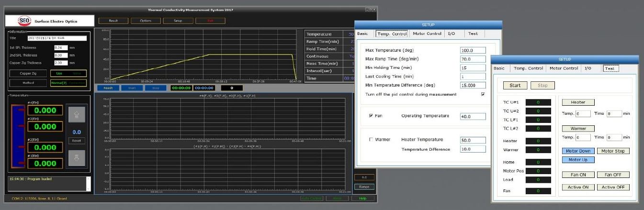Click the log message scrollbar
Viewport: 644px width, 210px height.
pyautogui.click(x=88, y=184)
